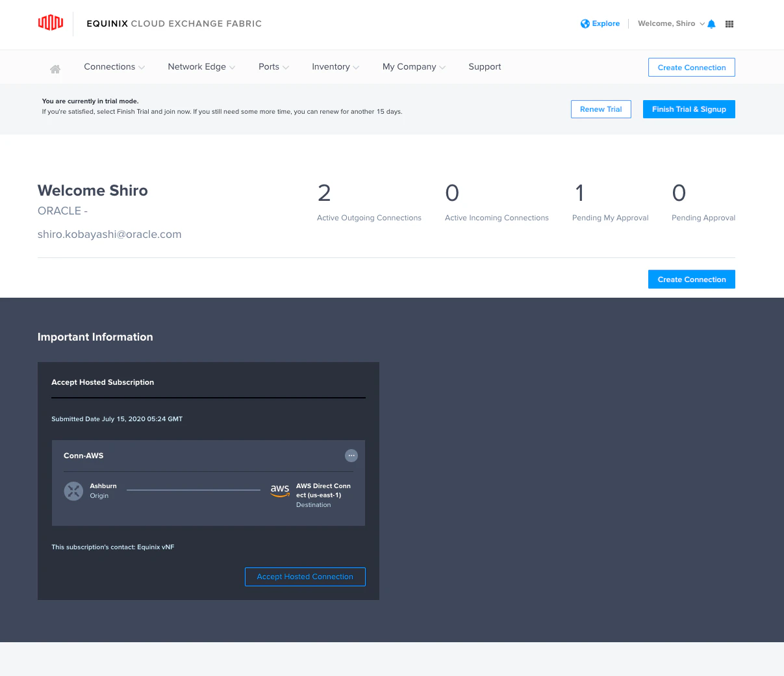The height and width of the screenshot is (676, 784).
Task: Open the Support menu item
Action: pyautogui.click(x=485, y=67)
